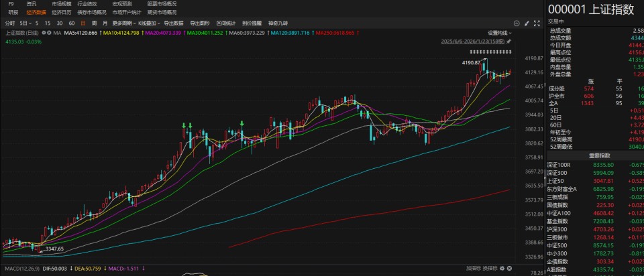The height and width of the screenshot is (276, 644).
Task: Click the 4190.87 high price label
Action: point(471,63)
